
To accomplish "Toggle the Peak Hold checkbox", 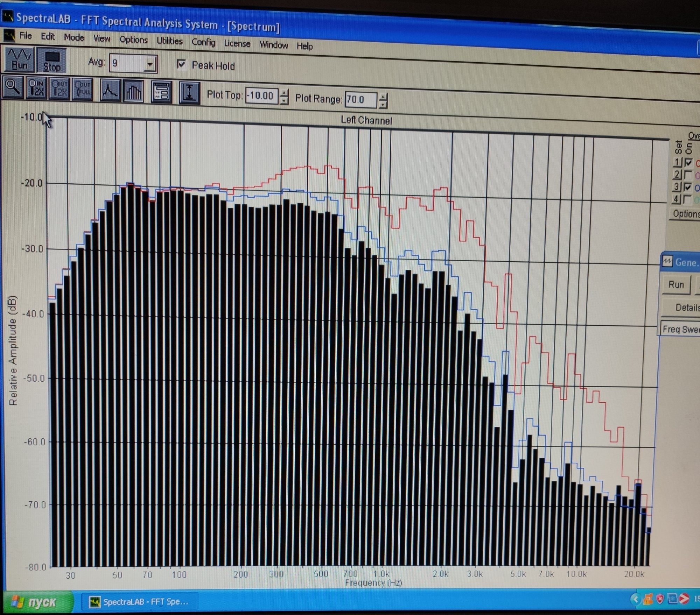I will point(181,64).
